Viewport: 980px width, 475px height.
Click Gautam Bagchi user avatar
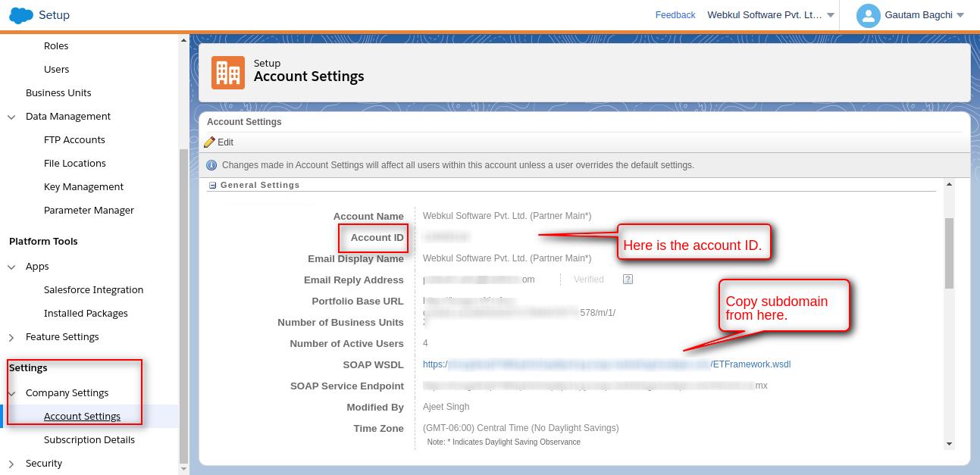868,15
